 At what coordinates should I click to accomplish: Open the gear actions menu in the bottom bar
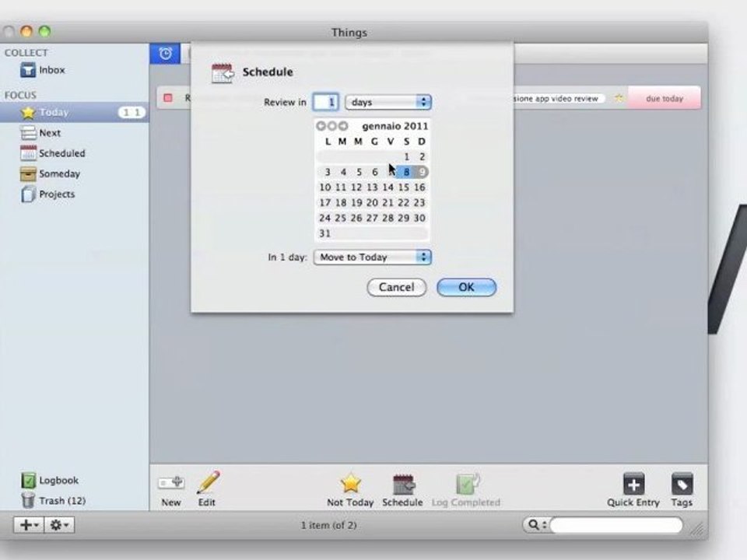(x=60, y=525)
